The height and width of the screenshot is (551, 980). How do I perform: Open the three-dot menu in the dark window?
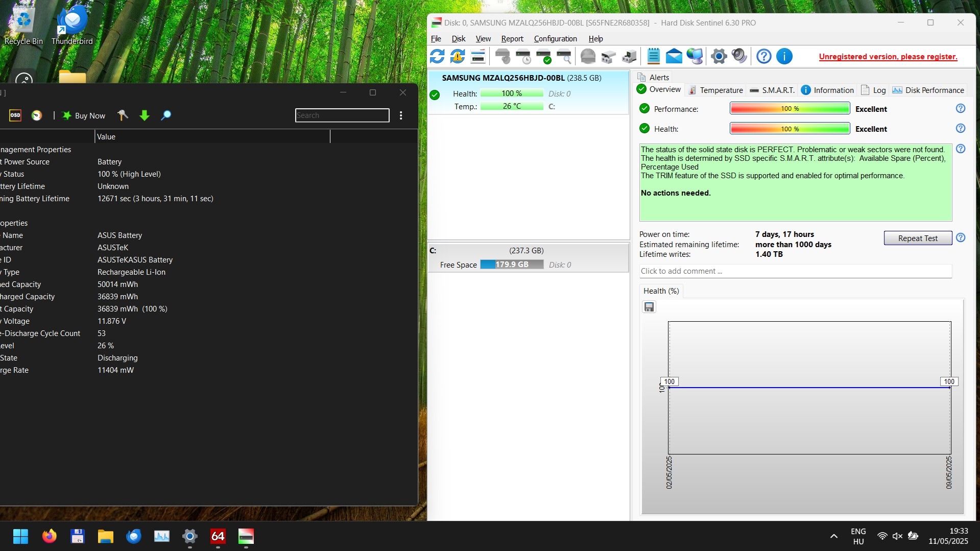point(401,115)
